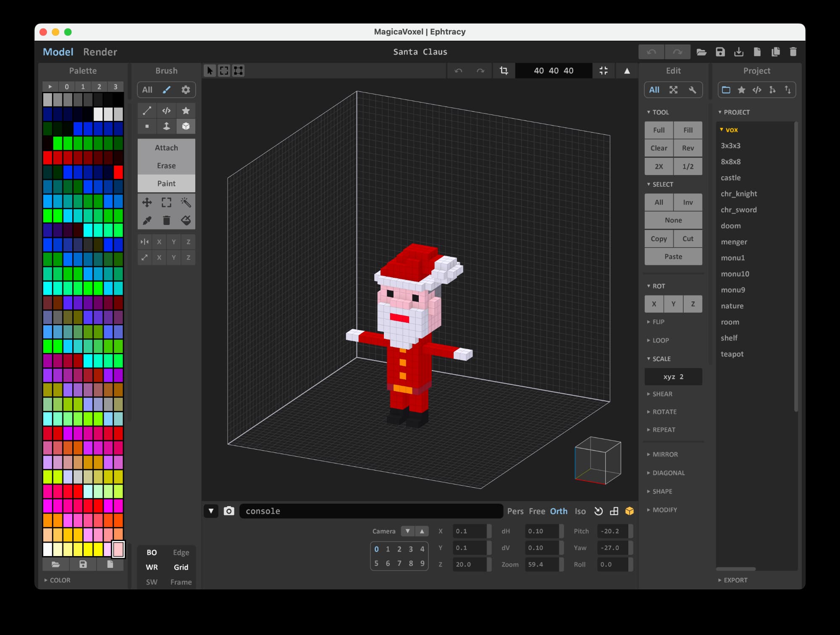Open chr_knight from project list
Image resolution: width=840 pixels, height=635 pixels.
click(739, 193)
